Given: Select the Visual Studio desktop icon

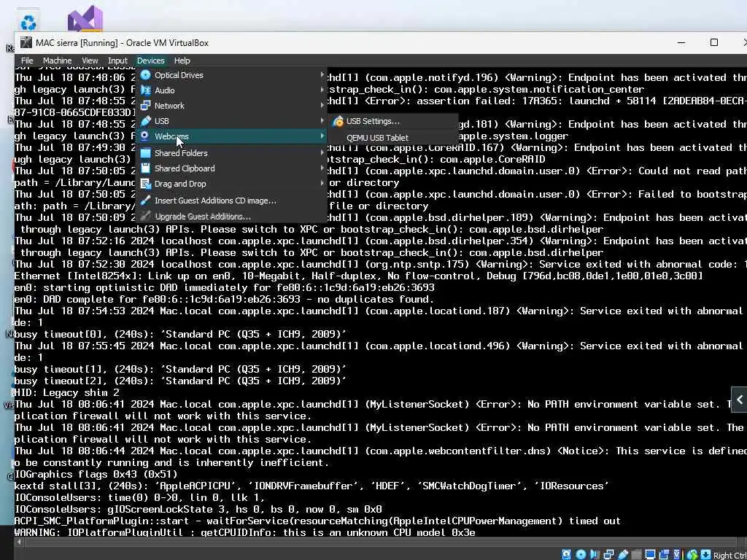Looking at the screenshot, I should pyautogui.click(x=85, y=19).
